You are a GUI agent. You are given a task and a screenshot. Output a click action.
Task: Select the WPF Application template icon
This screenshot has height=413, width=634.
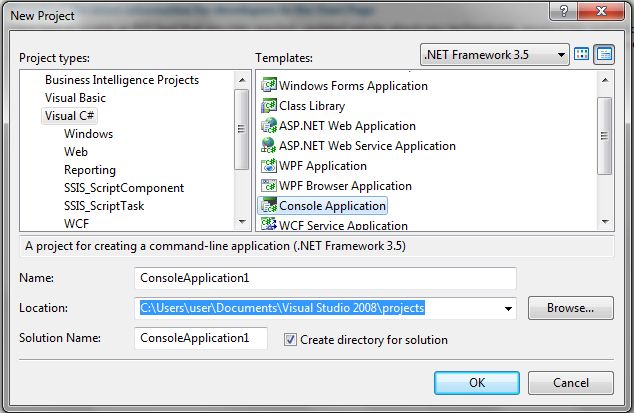tap(269, 166)
